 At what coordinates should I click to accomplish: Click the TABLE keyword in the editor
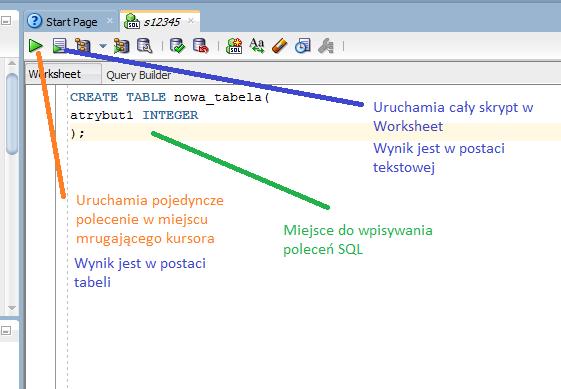pyautogui.click(x=146, y=97)
